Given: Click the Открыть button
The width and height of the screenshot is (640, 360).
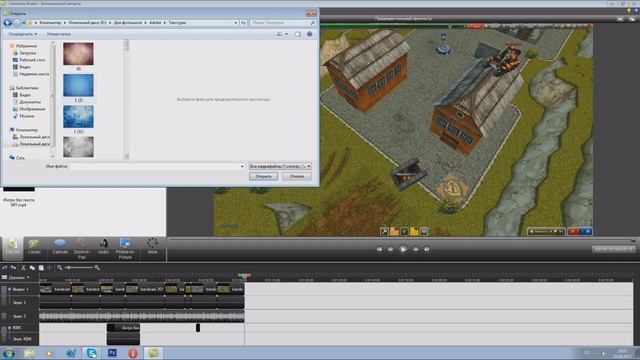Looking at the screenshot, I should click(x=263, y=176).
